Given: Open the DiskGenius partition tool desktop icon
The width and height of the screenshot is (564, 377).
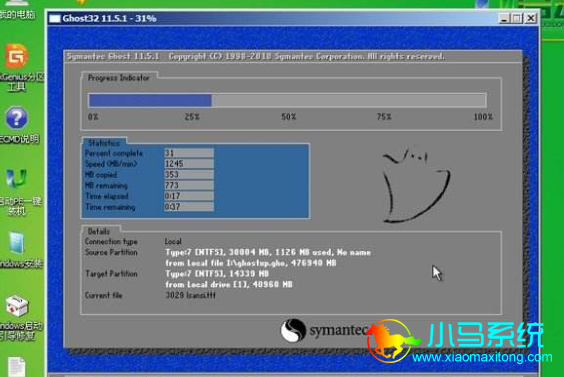Looking at the screenshot, I should (x=17, y=56).
